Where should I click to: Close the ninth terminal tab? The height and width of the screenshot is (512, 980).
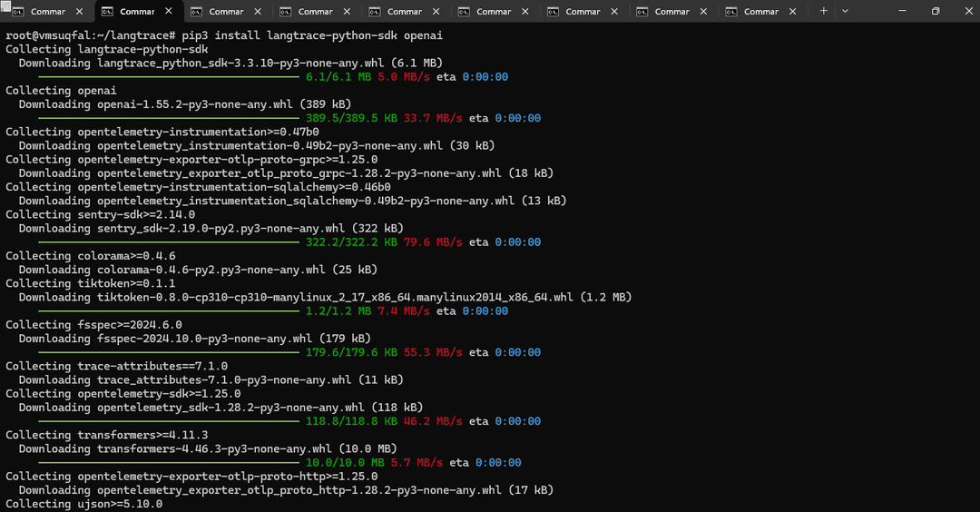792,12
